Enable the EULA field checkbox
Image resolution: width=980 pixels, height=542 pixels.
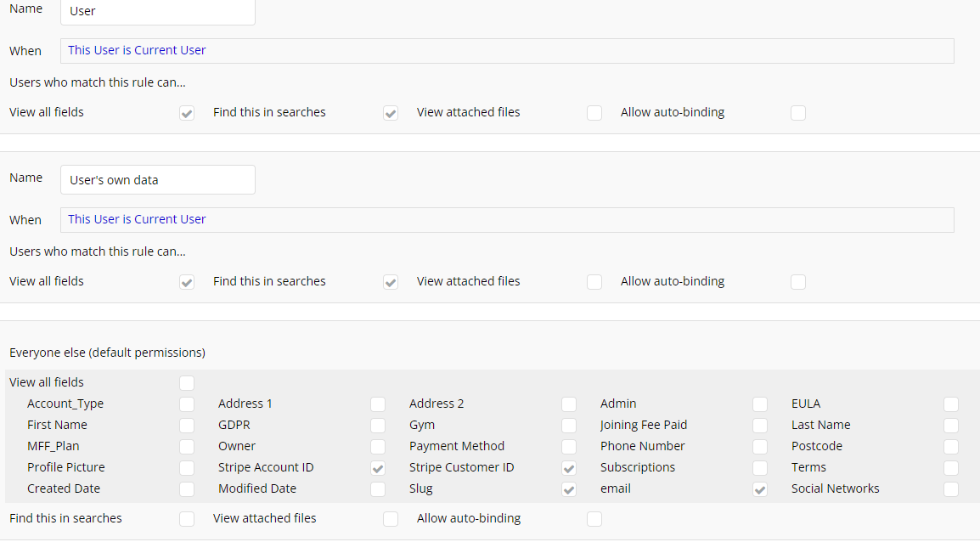[951, 404]
